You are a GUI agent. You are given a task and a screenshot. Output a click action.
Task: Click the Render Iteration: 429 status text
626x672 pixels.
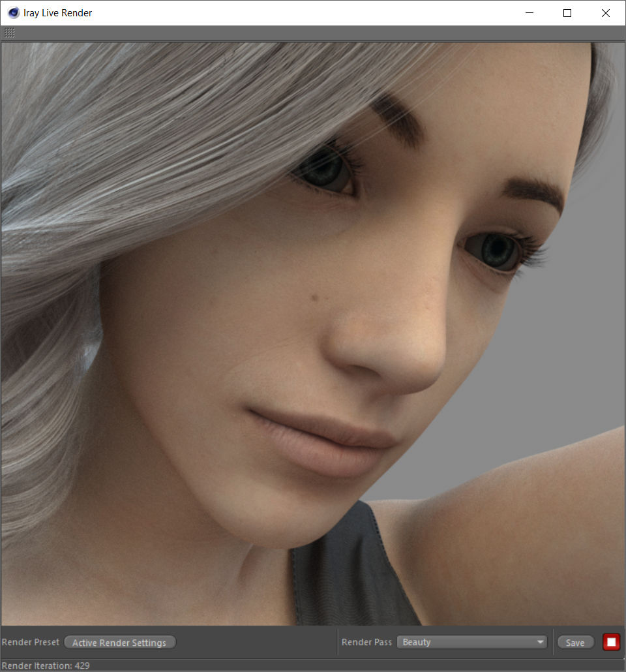pos(46,665)
